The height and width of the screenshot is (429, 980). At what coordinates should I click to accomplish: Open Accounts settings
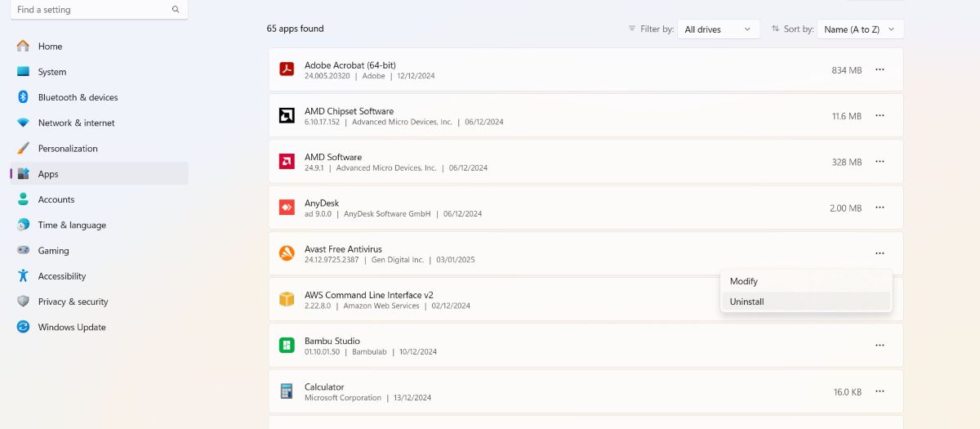99,199
